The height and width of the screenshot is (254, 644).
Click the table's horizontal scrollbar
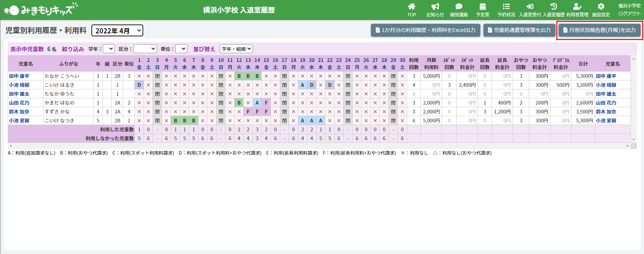point(318,146)
